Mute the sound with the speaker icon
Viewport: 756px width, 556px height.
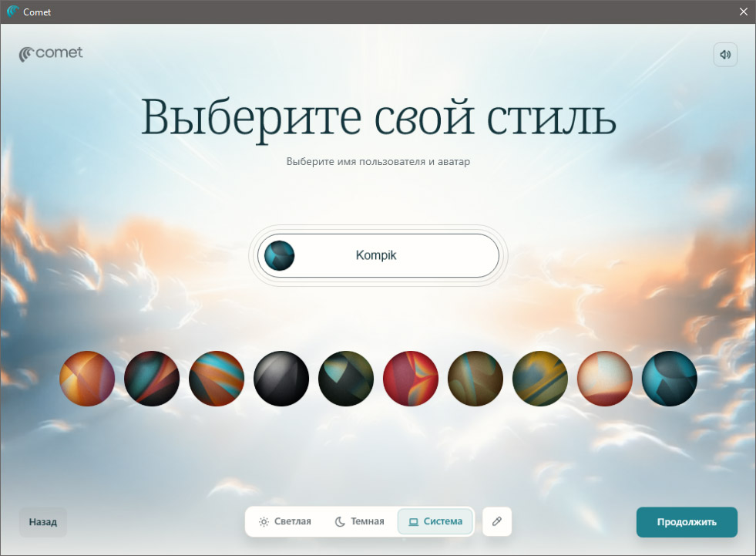click(725, 55)
